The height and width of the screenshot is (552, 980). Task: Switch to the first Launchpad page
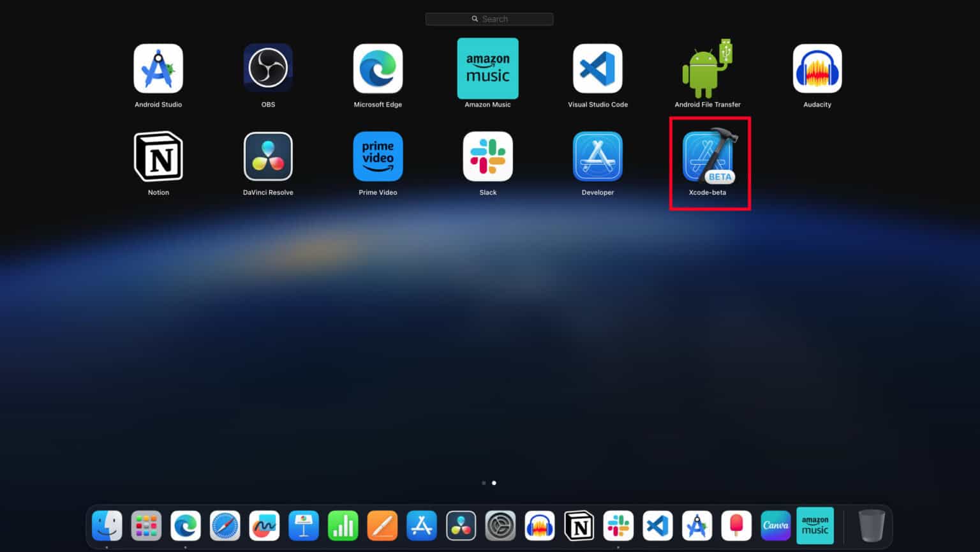[484, 483]
